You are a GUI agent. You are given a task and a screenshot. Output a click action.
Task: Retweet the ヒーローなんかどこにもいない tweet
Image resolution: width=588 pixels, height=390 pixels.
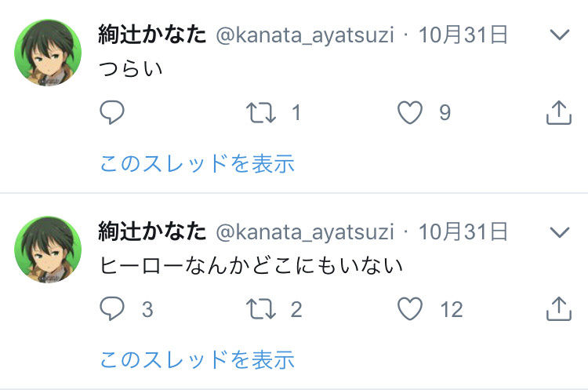coord(261,309)
